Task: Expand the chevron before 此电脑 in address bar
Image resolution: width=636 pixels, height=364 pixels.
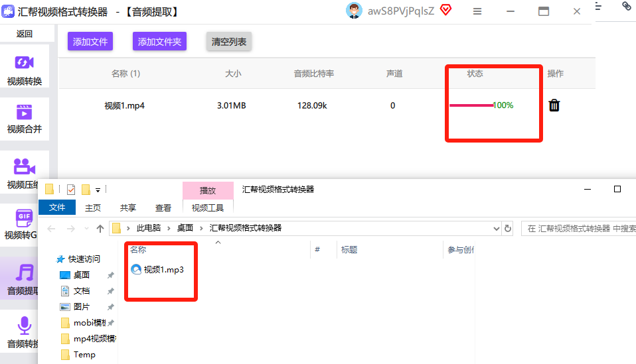Action: point(128,228)
